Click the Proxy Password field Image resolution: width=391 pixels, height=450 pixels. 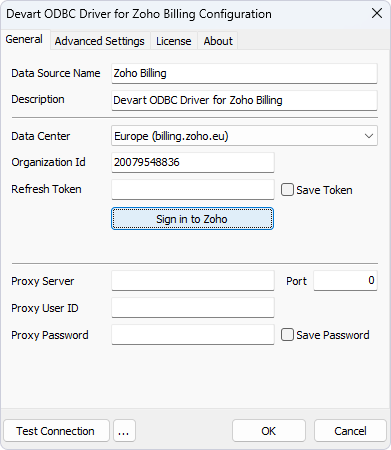click(193, 335)
